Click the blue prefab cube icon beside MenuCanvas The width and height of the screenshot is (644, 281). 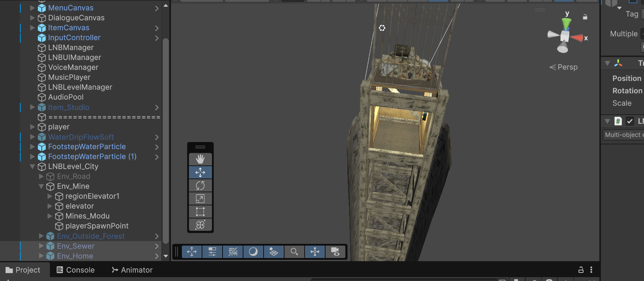[x=42, y=8]
